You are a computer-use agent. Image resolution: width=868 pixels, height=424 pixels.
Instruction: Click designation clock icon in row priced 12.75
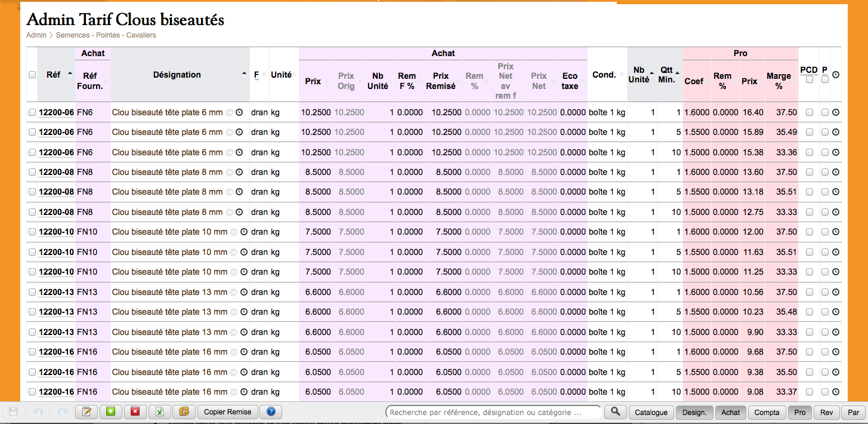[x=239, y=212]
